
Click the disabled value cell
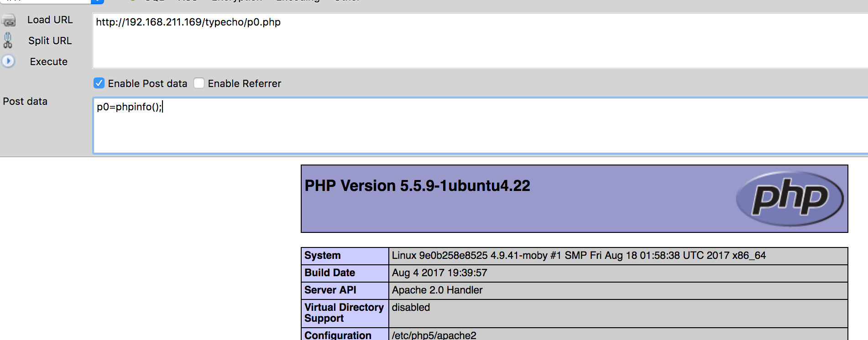(x=618, y=314)
